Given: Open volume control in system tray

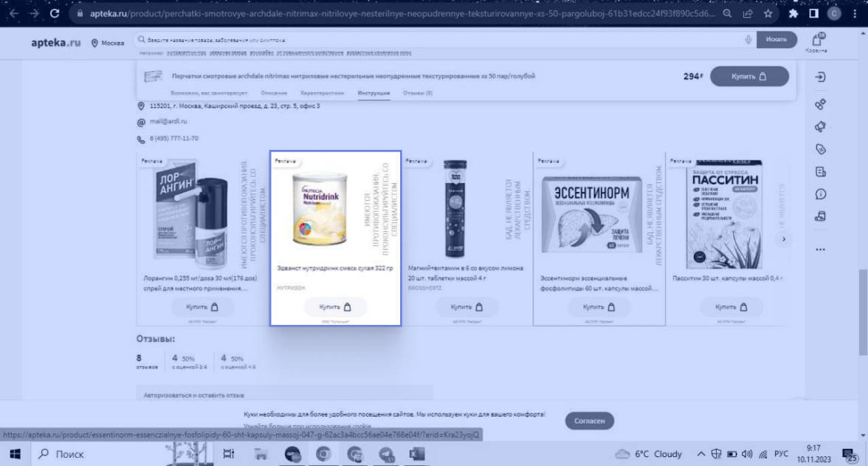Looking at the screenshot, I should [747, 453].
